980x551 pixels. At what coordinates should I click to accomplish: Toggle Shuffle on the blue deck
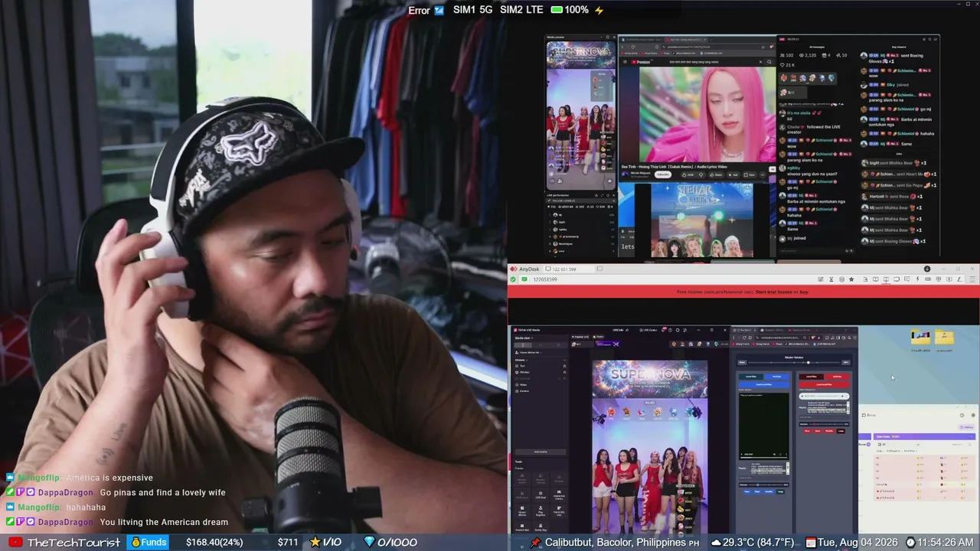coord(769,491)
